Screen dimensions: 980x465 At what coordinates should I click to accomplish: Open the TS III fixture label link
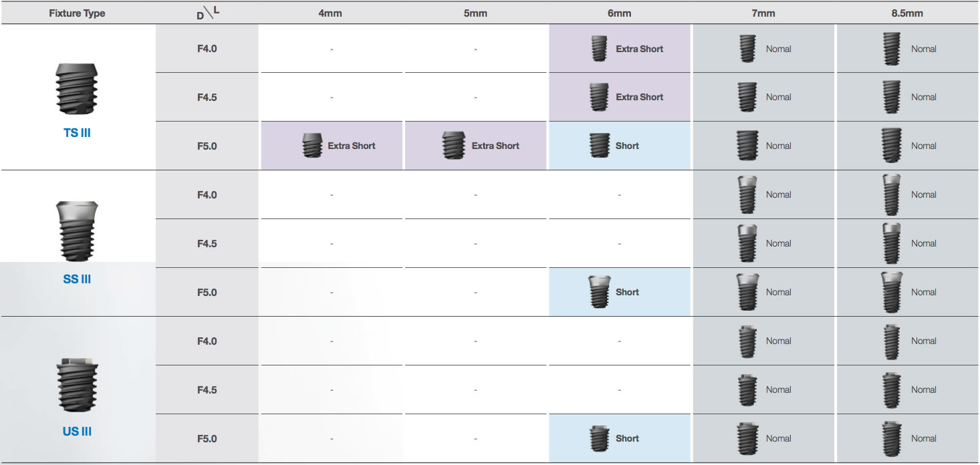(x=77, y=133)
